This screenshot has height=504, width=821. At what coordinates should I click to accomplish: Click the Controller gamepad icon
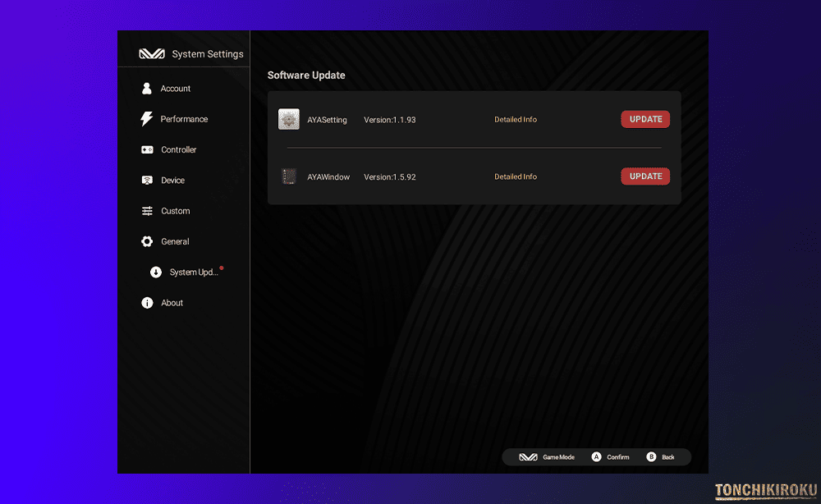[147, 150]
